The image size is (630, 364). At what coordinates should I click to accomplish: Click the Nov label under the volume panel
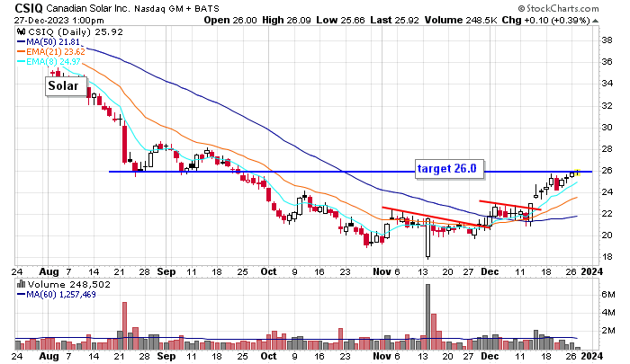(382, 356)
